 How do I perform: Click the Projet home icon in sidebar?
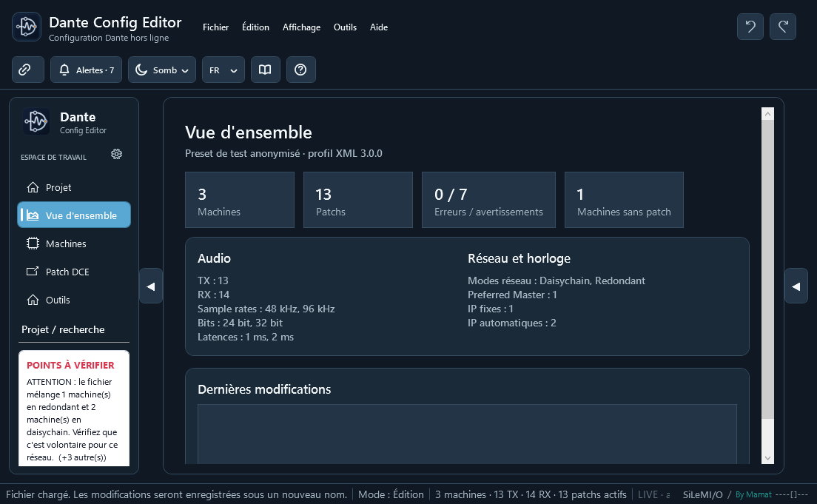click(33, 187)
